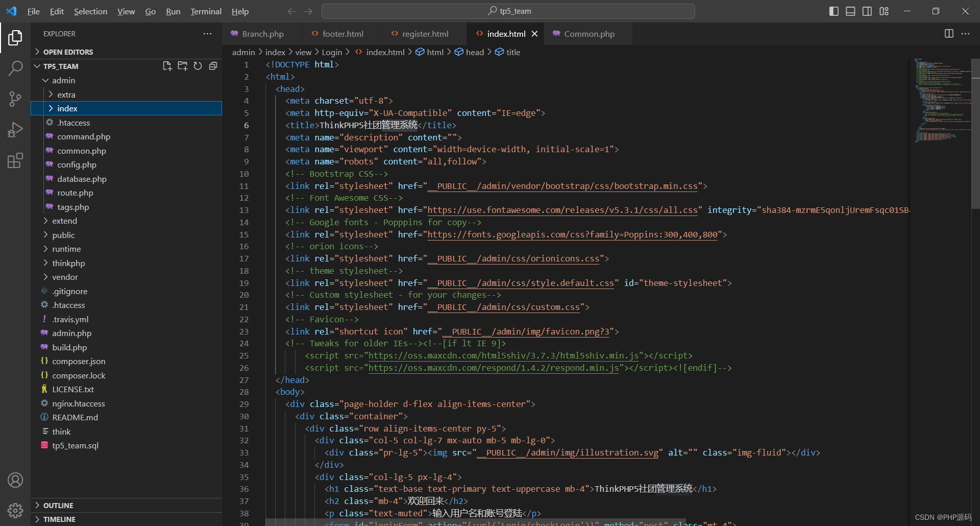Open the Edit menu
Image resolution: width=980 pixels, height=526 pixels.
click(57, 11)
